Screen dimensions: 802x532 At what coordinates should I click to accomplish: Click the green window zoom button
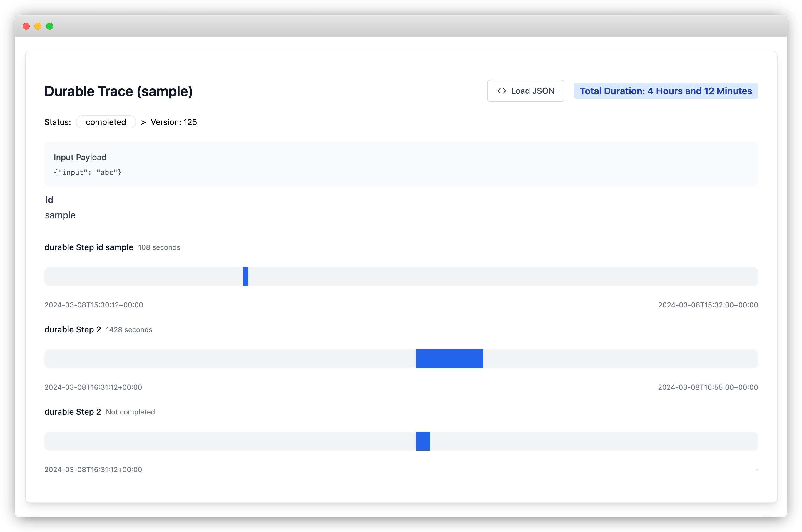pyautogui.click(x=49, y=26)
